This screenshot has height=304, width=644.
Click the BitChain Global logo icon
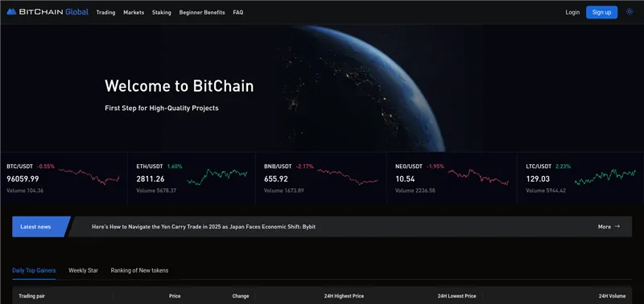tap(11, 12)
